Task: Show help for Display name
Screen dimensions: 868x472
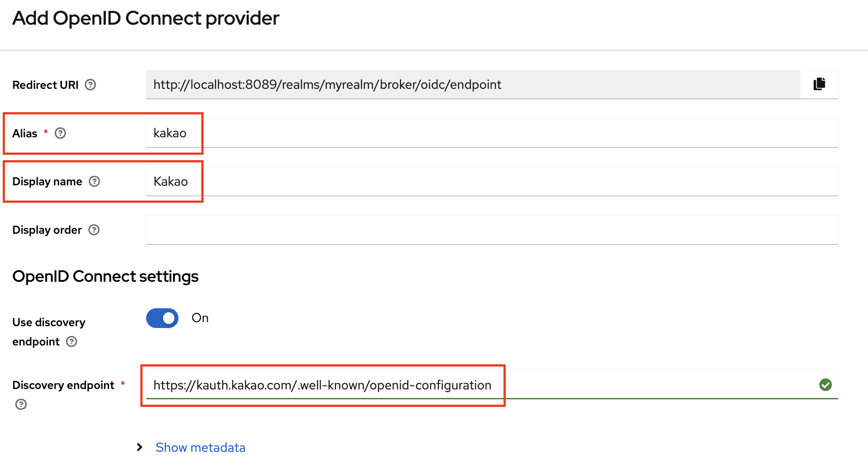Action: coord(95,181)
